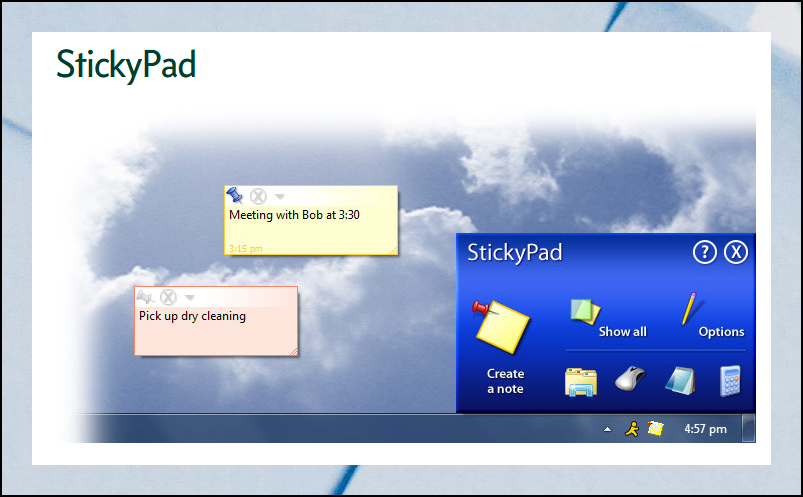Click the Create a note label
Screen dimensions: 803x497
505,381
